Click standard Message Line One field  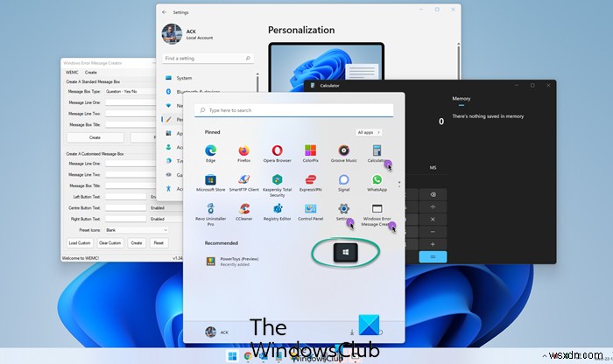pos(130,102)
